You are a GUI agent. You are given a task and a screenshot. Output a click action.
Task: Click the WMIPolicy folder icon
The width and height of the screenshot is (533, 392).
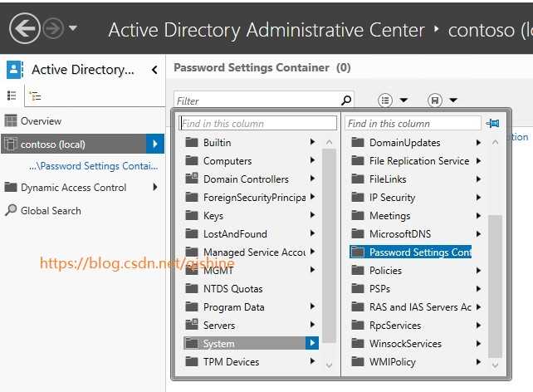pyautogui.click(x=358, y=361)
